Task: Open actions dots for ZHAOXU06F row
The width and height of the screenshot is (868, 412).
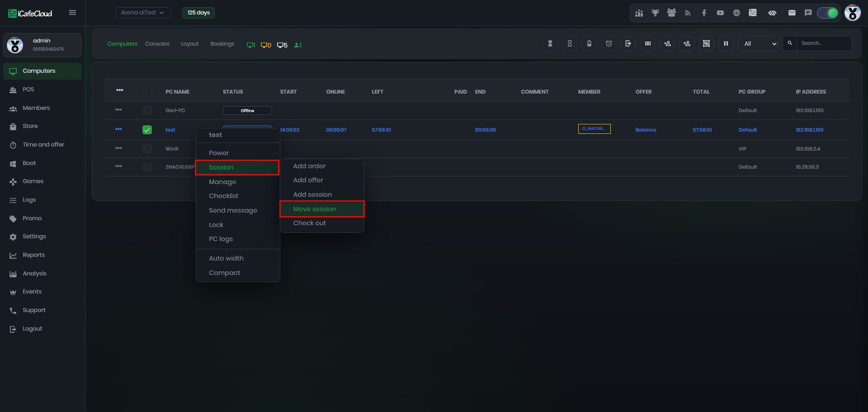Action: pyautogui.click(x=118, y=166)
